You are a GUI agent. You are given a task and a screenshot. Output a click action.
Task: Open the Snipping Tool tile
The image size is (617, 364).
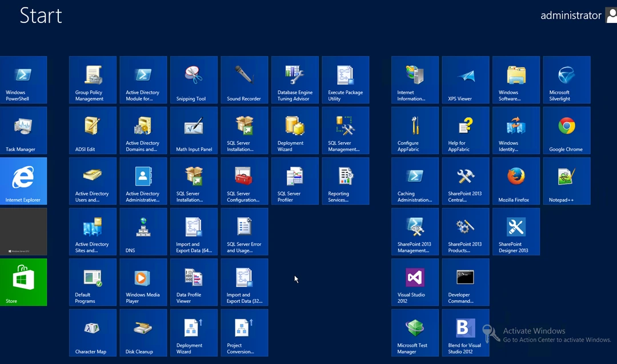point(194,80)
